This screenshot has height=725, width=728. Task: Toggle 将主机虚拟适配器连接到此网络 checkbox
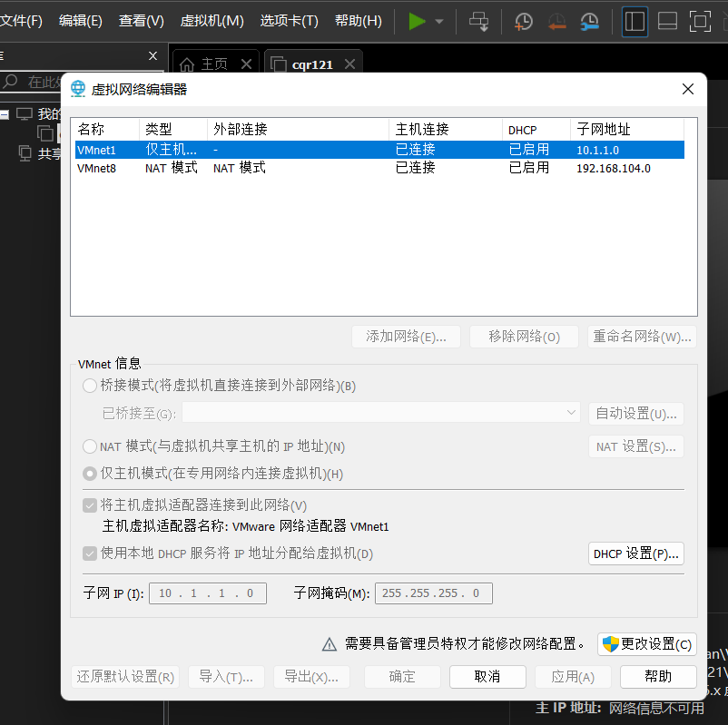click(x=90, y=505)
